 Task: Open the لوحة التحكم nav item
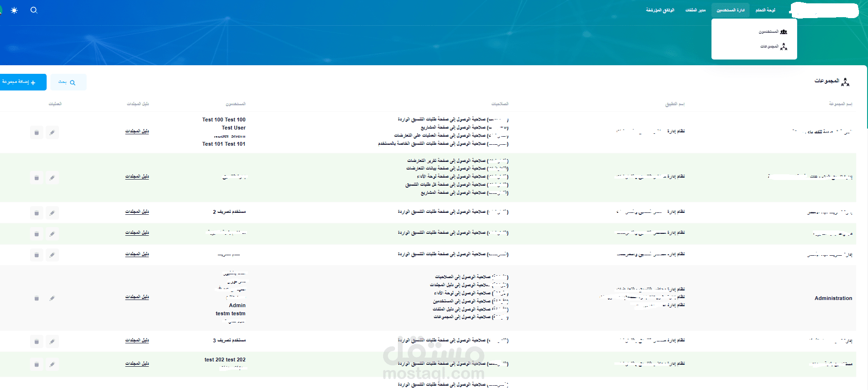coord(765,10)
